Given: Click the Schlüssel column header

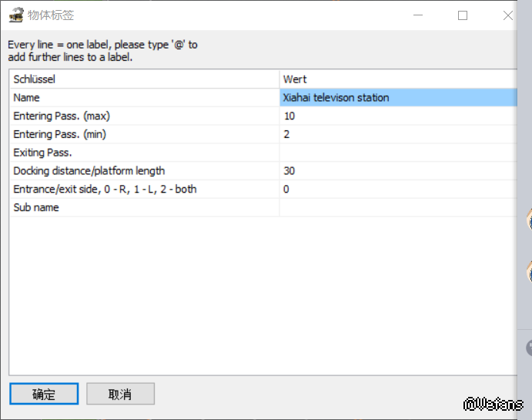Looking at the screenshot, I should coord(145,79).
